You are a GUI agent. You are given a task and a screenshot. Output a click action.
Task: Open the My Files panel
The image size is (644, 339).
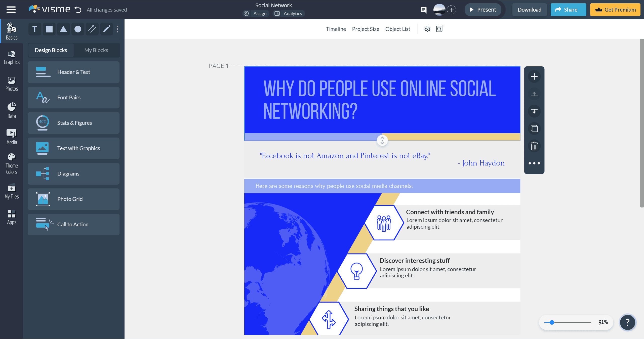click(12, 192)
